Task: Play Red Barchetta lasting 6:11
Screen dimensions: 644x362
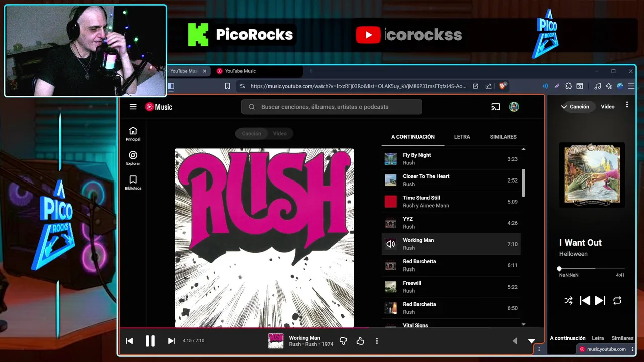Action: click(x=451, y=265)
